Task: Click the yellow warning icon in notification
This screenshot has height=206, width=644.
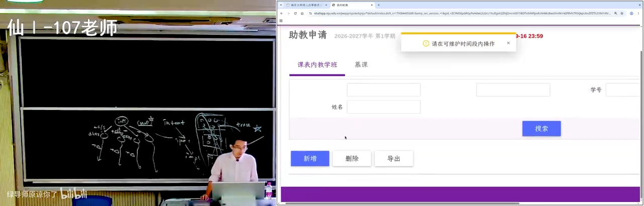Action: (x=426, y=44)
